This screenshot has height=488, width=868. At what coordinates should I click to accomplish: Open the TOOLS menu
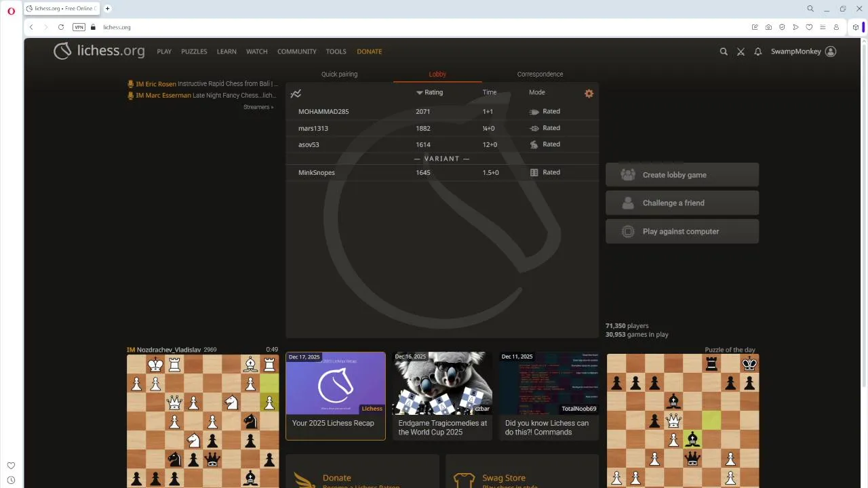336,52
